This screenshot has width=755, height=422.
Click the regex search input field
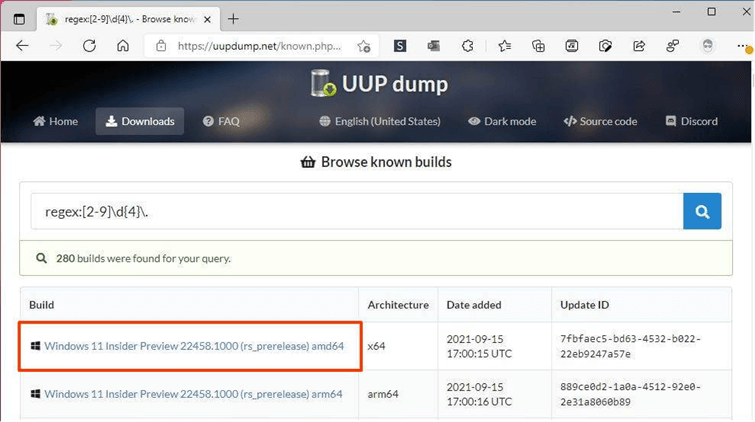[x=357, y=211]
